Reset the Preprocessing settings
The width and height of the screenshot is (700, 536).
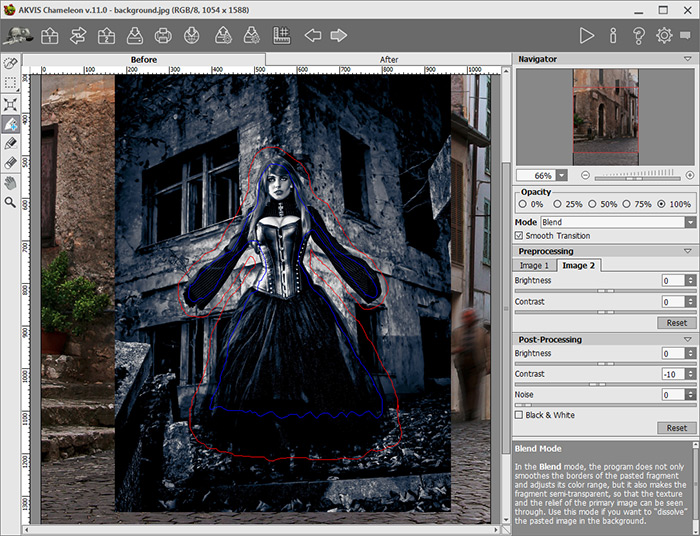point(676,323)
